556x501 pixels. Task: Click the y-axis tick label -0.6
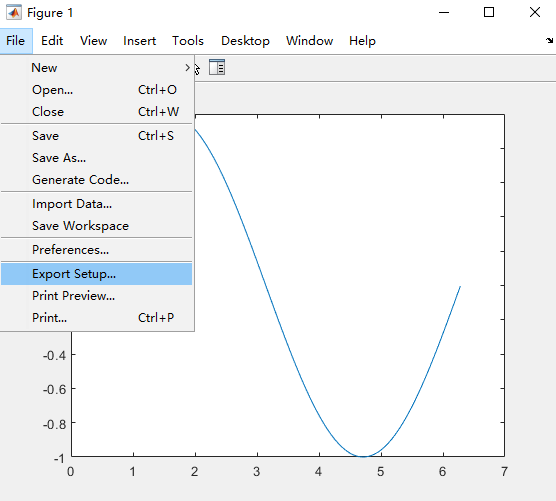[x=55, y=390]
